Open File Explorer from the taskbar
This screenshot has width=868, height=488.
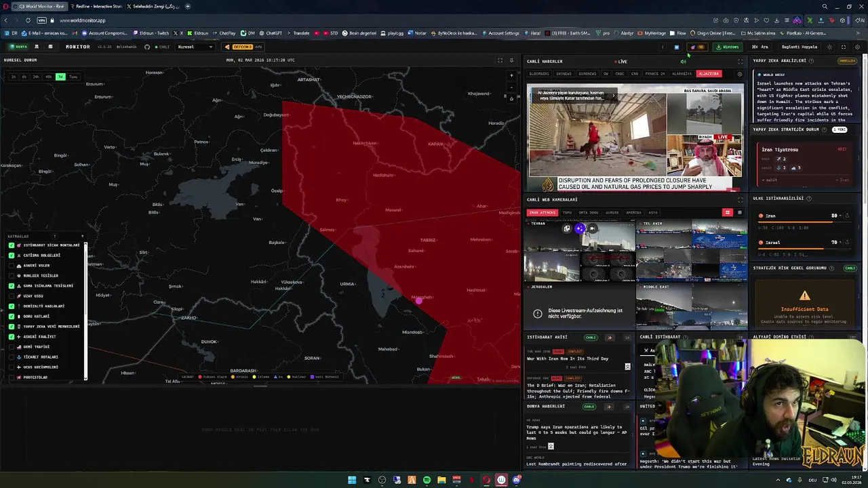pos(441,480)
